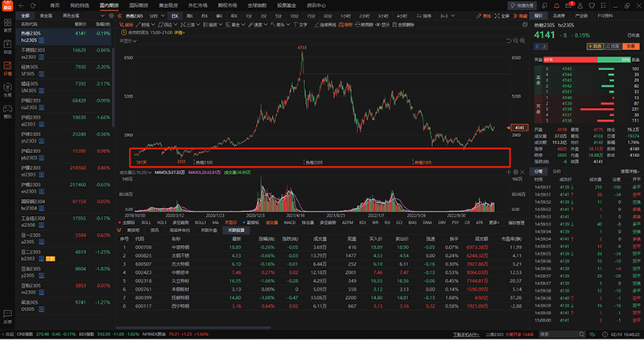Expand 更多 indicators list
Screen dimensions: 644x340
click(x=493, y=222)
